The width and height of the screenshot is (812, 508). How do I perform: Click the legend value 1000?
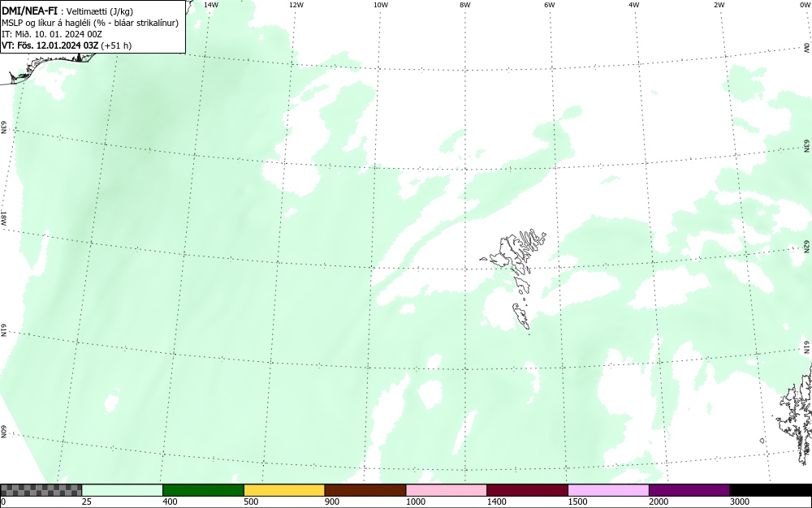click(x=415, y=502)
